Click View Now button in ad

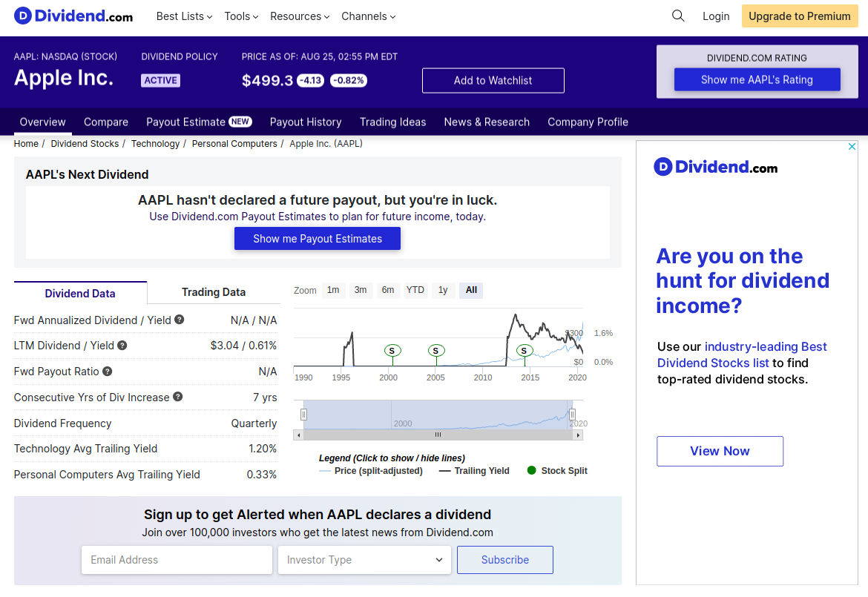(720, 451)
